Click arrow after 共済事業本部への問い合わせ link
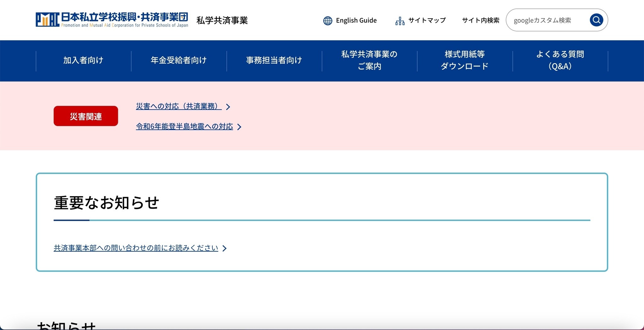Viewport: 644px width, 330px height. pyautogui.click(x=225, y=248)
